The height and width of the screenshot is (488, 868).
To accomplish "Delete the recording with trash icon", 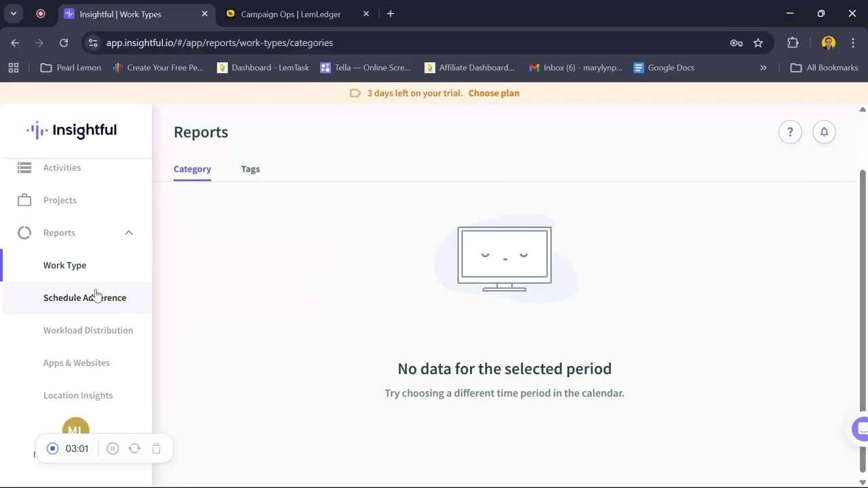I will point(156,449).
